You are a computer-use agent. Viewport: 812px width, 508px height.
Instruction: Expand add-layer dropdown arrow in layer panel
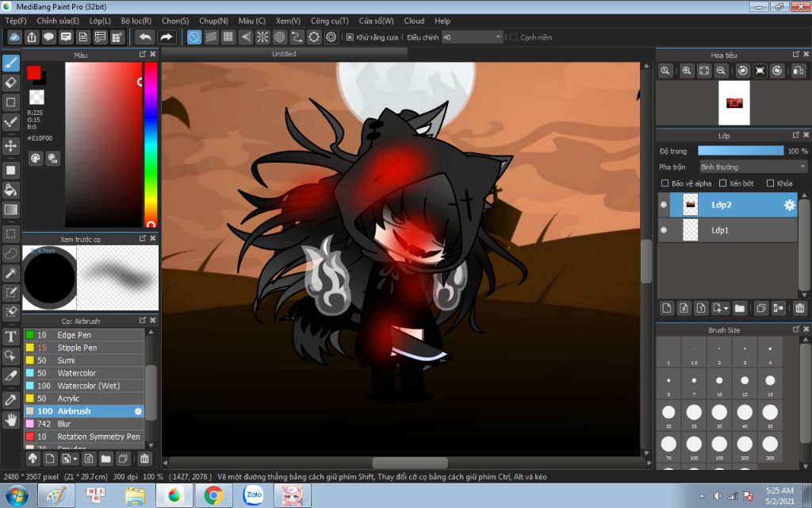pos(726,309)
